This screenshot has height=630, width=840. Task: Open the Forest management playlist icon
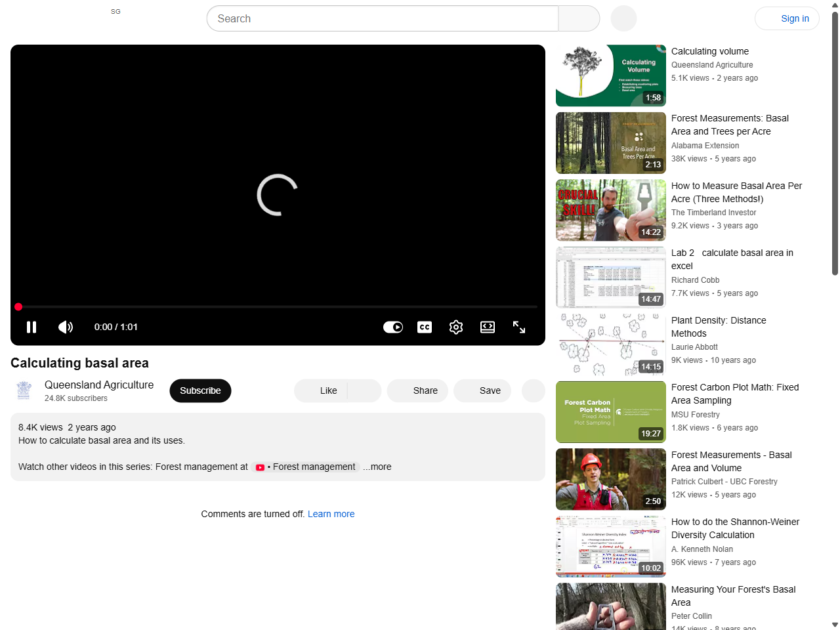click(260, 467)
